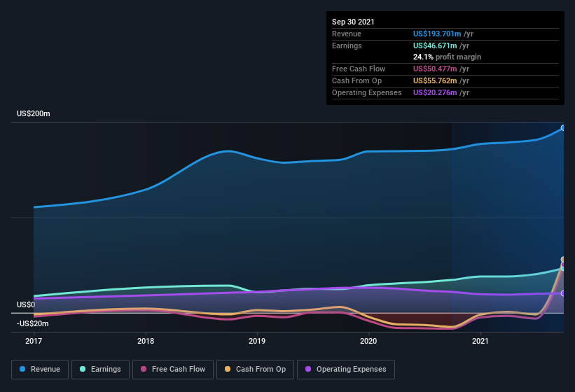This screenshot has width=575, height=392.
Task: Click the tooltip Free Cash Flow row label
Action: (359, 69)
